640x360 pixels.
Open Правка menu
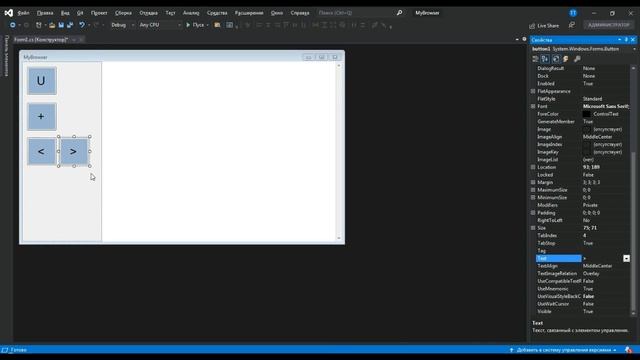point(45,13)
